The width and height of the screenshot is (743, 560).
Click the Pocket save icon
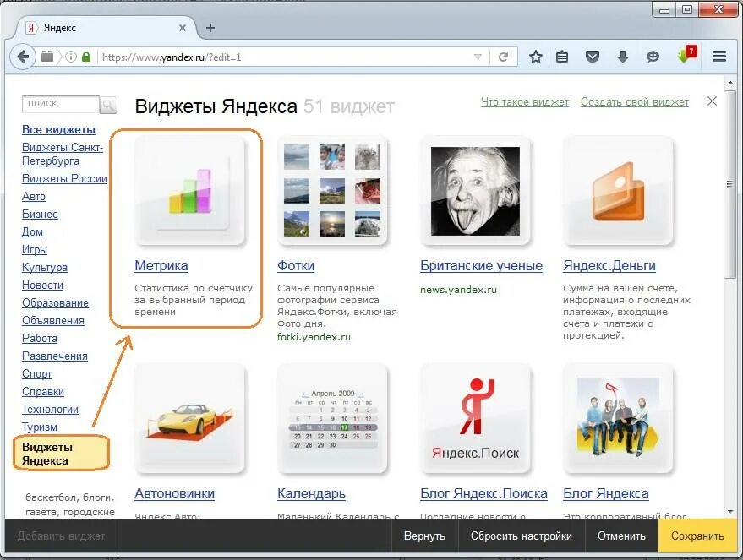[593, 57]
